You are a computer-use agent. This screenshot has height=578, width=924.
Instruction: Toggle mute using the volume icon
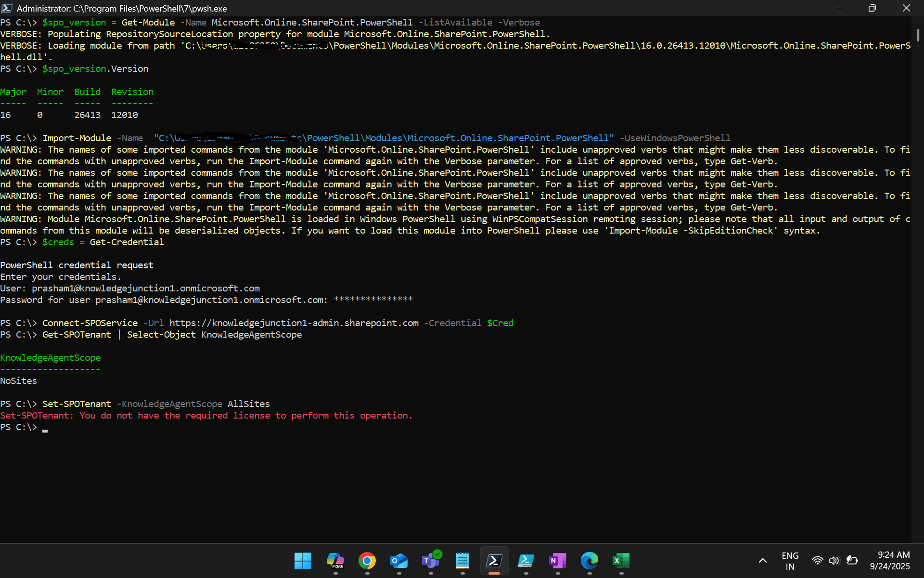coord(835,560)
